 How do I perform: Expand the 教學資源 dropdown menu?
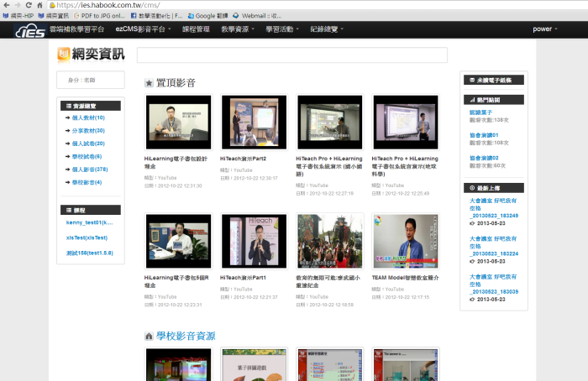coord(238,29)
